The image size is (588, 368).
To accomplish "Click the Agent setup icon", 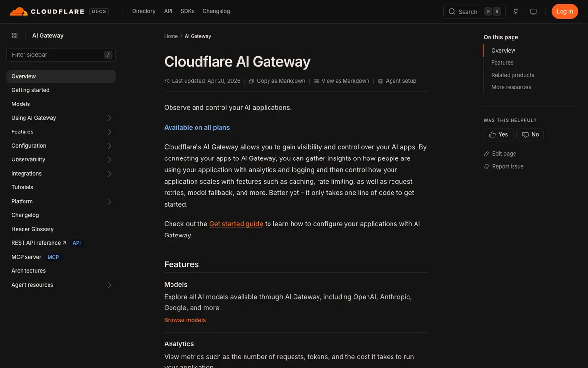I will click(x=381, y=81).
